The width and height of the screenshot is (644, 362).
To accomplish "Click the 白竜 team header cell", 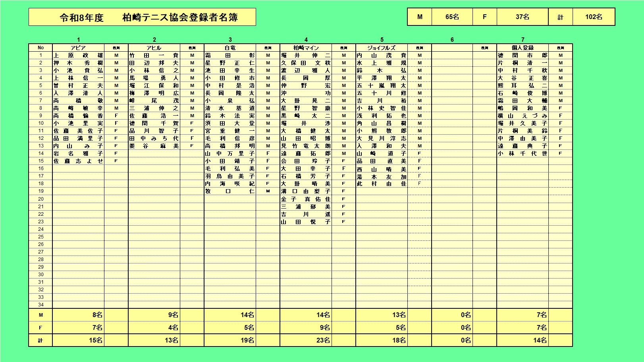I will coord(230,48).
